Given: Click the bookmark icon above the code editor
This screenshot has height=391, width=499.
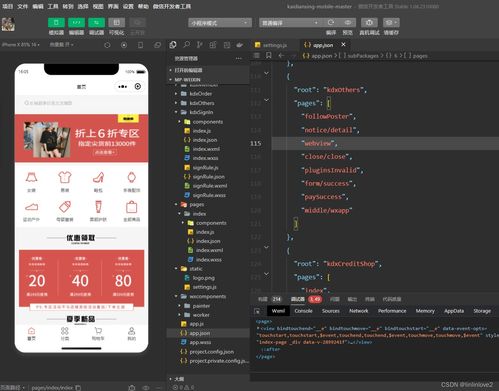Looking at the screenshot, I should (x=269, y=55).
